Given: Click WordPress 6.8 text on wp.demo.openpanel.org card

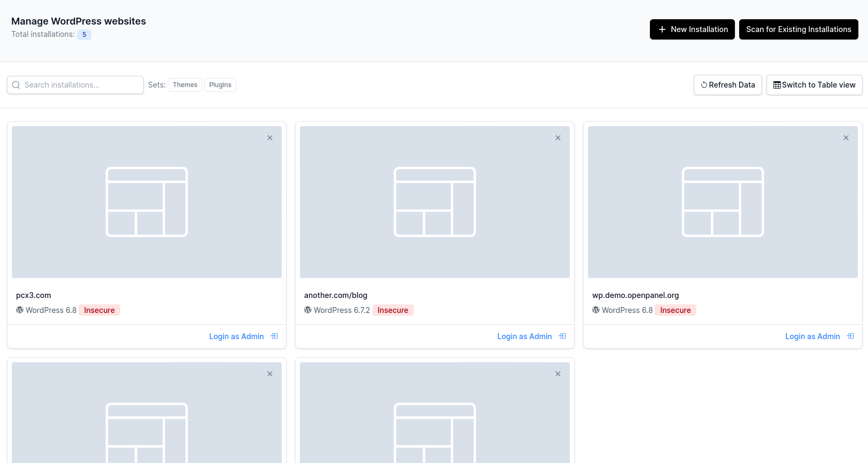Looking at the screenshot, I should [x=627, y=310].
